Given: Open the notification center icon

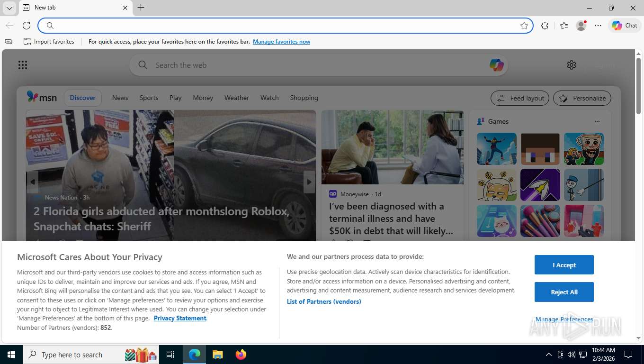Looking at the screenshot, I should coord(628,355).
